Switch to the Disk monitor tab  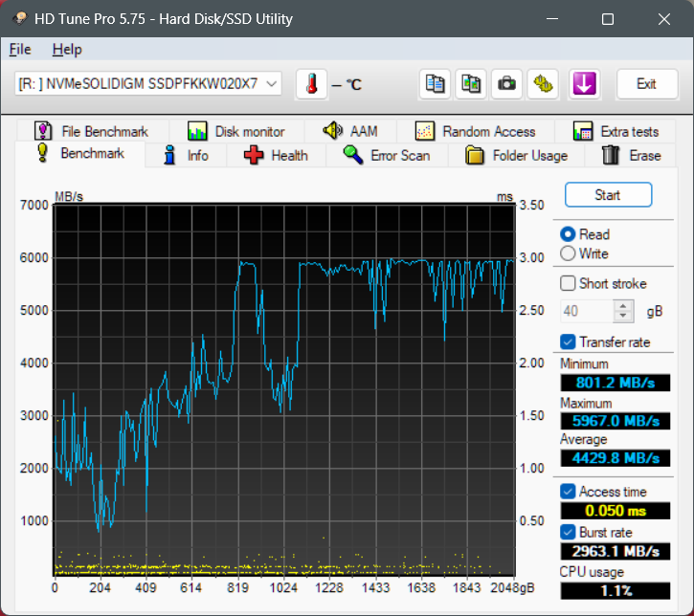pos(237,131)
